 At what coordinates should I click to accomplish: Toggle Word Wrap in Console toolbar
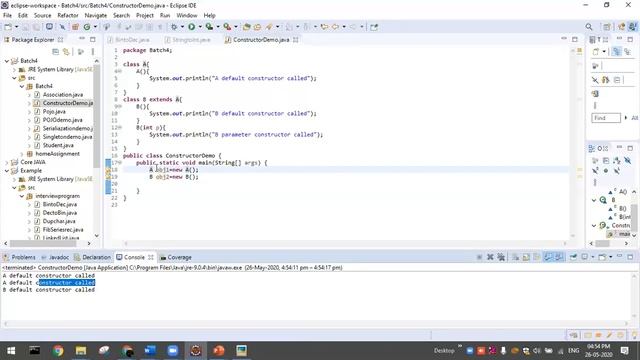click(537, 257)
